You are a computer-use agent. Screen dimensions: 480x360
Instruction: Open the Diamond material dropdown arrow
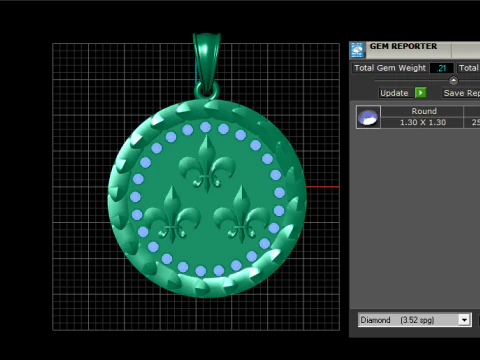(464, 320)
